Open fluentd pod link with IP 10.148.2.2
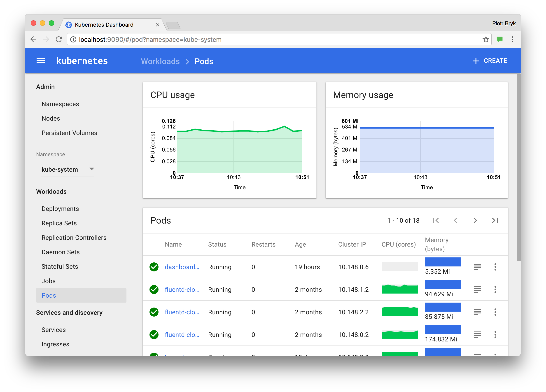Image resolution: width=546 pixels, height=392 pixels. (x=182, y=312)
